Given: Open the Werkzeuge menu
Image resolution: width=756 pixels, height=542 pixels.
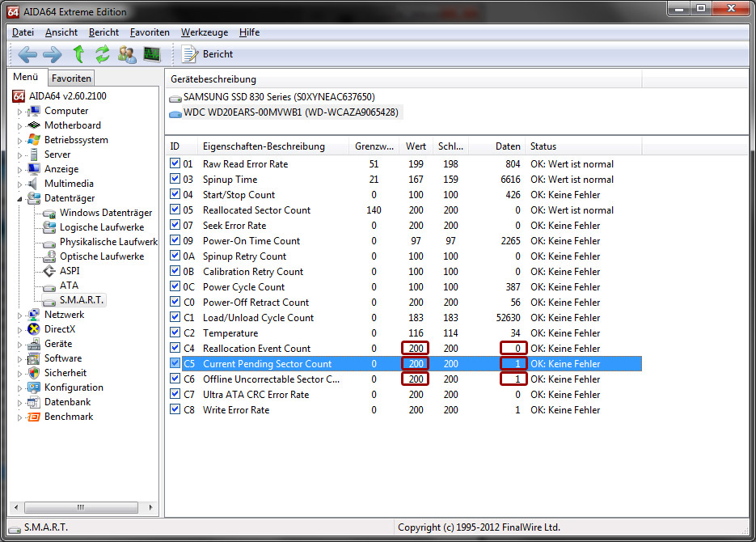Looking at the screenshot, I should tap(205, 32).
